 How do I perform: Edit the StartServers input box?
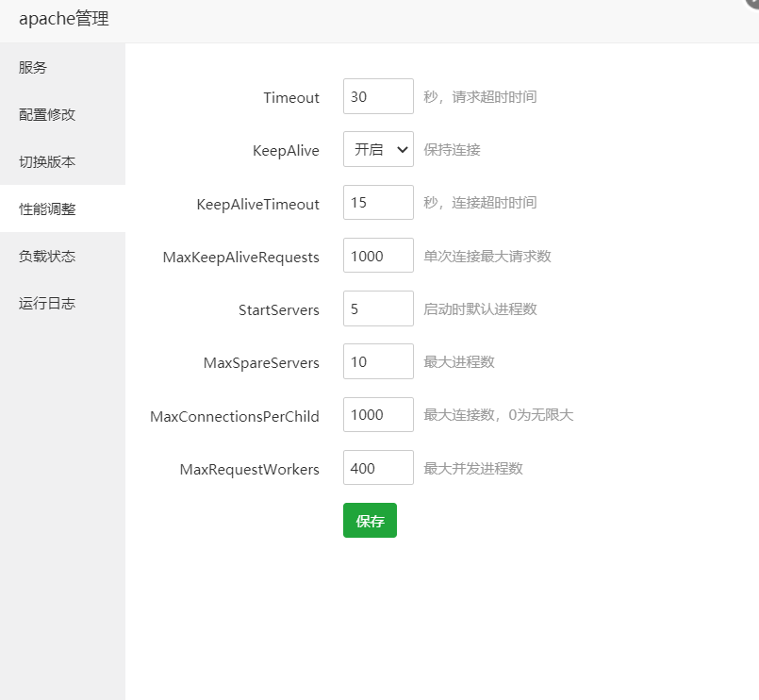click(378, 308)
